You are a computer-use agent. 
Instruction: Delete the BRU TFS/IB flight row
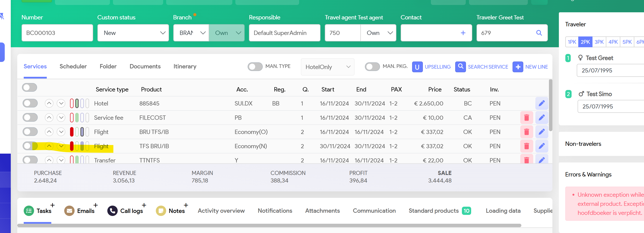pyautogui.click(x=526, y=132)
